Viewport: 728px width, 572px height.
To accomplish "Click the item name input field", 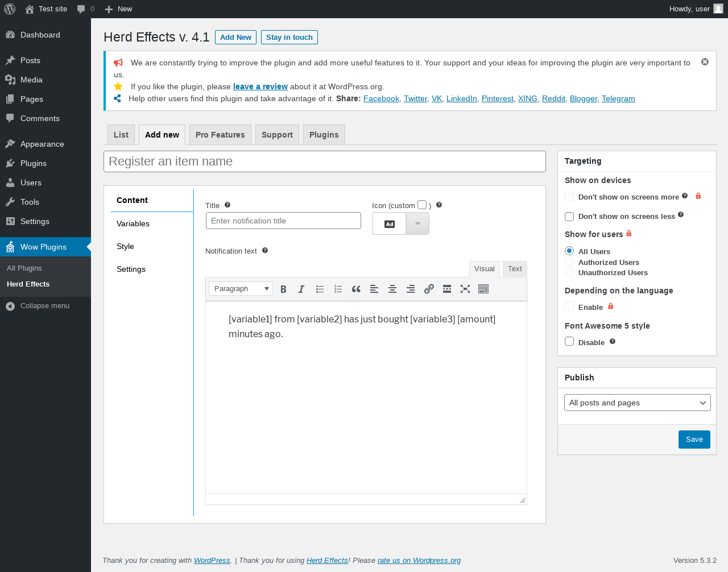I will tap(325, 161).
